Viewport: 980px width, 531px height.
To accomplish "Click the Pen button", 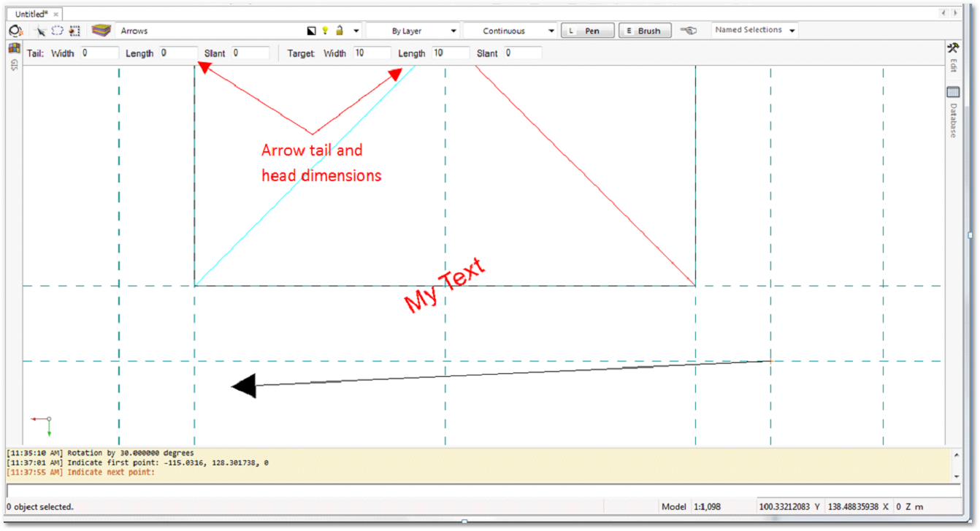I will click(586, 31).
